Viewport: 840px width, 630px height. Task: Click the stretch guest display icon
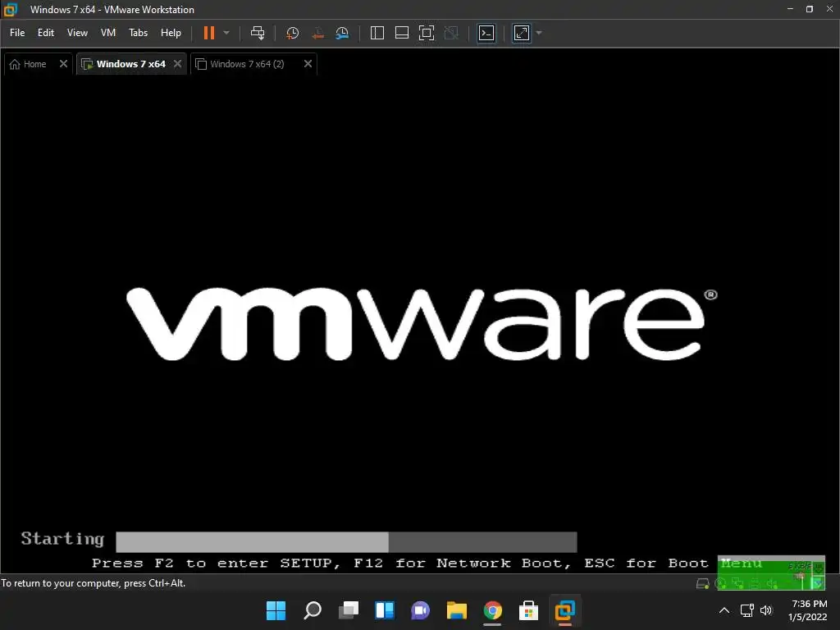coord(522,33)
